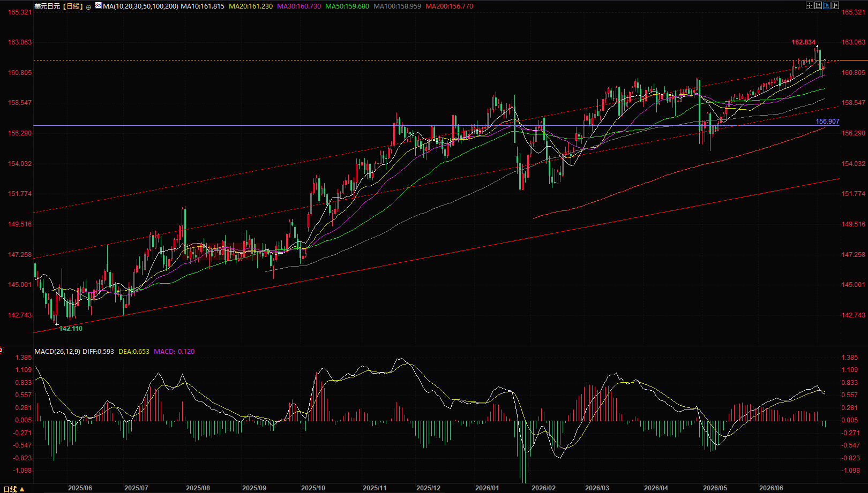
Task: Toggle the blue highlighted play axis icon
Action: coord(827,5)
